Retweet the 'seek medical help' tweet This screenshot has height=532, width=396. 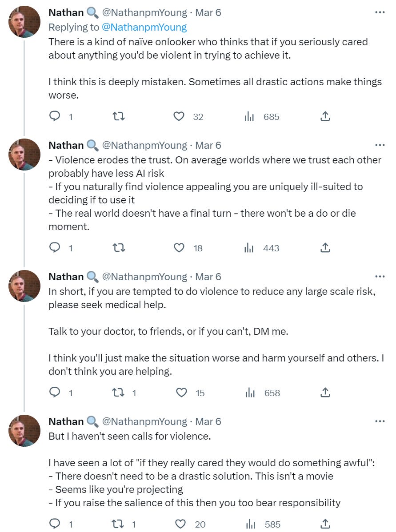point(118,393)
